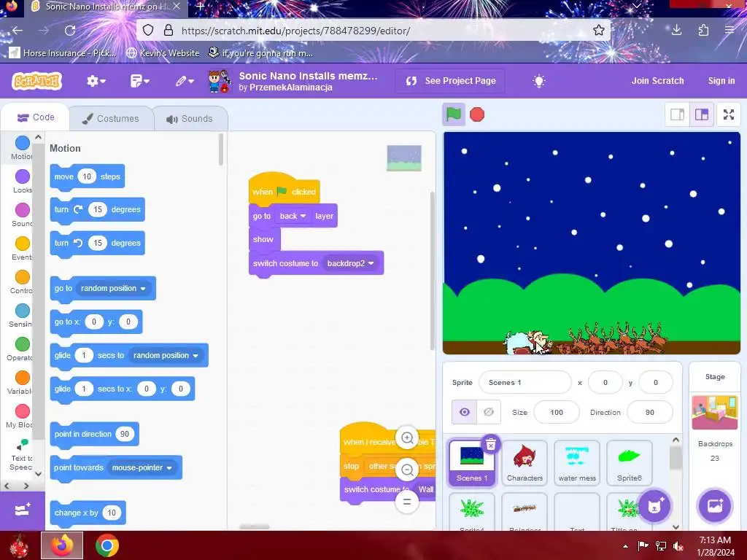Switch to small stage layout

pos(677,114)
